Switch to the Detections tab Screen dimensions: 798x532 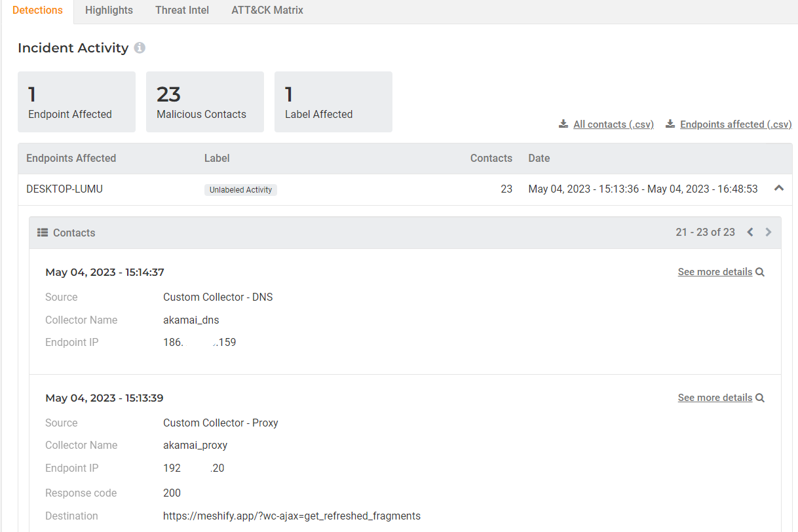coord(37,10)
